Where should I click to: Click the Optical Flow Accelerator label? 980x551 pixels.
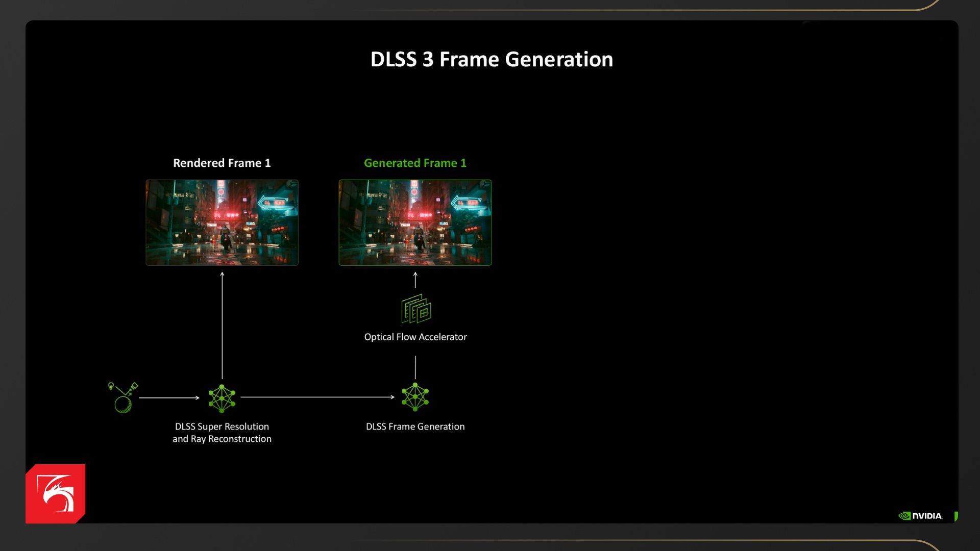[x=415, y=337]
